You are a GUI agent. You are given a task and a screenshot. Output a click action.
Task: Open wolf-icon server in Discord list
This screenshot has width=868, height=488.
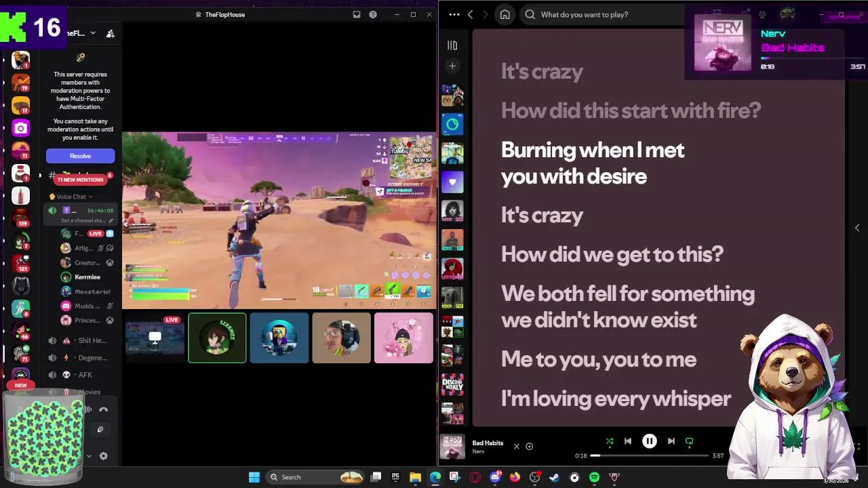tap(21, 286)
